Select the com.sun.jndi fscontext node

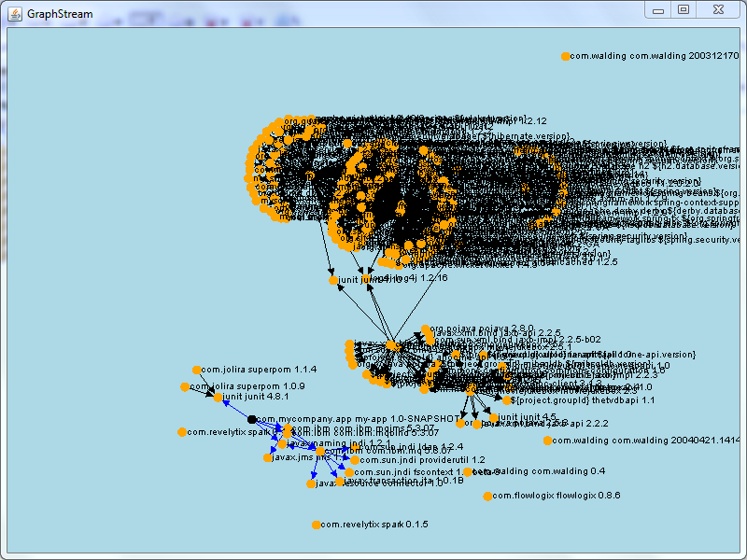tap(349, 472)
